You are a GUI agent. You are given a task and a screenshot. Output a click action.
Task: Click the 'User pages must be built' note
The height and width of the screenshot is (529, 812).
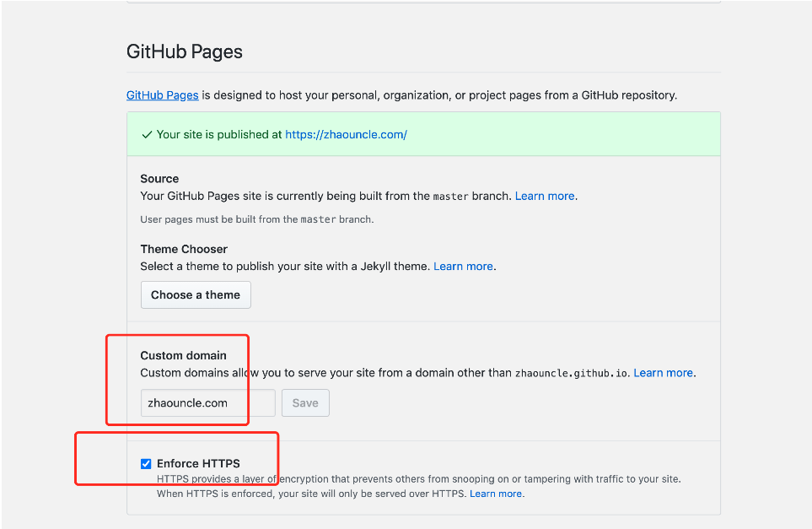click(256, 219)
